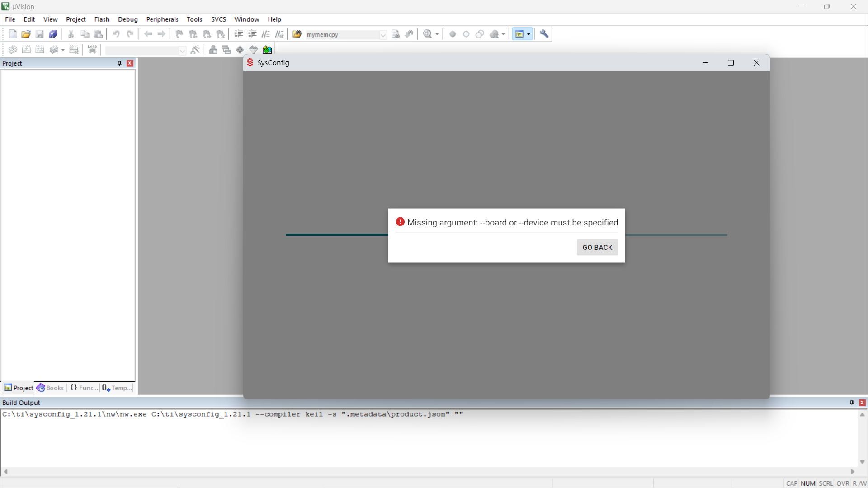Image resolution: width=868 pixels, height=488 pixels.
Task: Clear all bookmarks
Action: pos(220,34)
